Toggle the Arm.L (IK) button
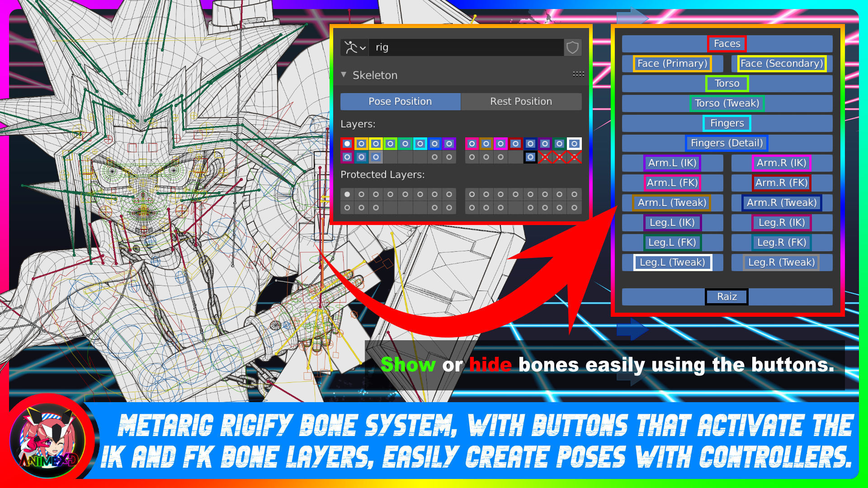This screenshot has height=488, width=868. [x=672, y=163]
